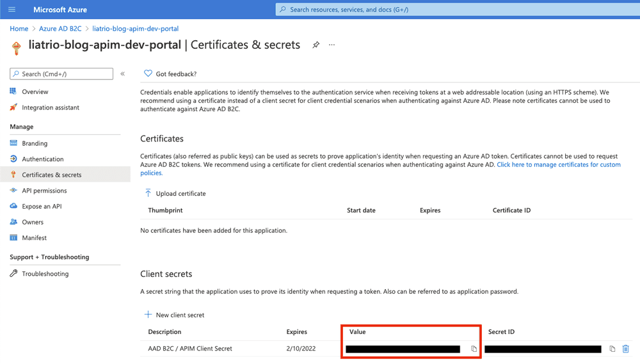
Task: Click the Secret ID column header
Action: coord(501,332)
